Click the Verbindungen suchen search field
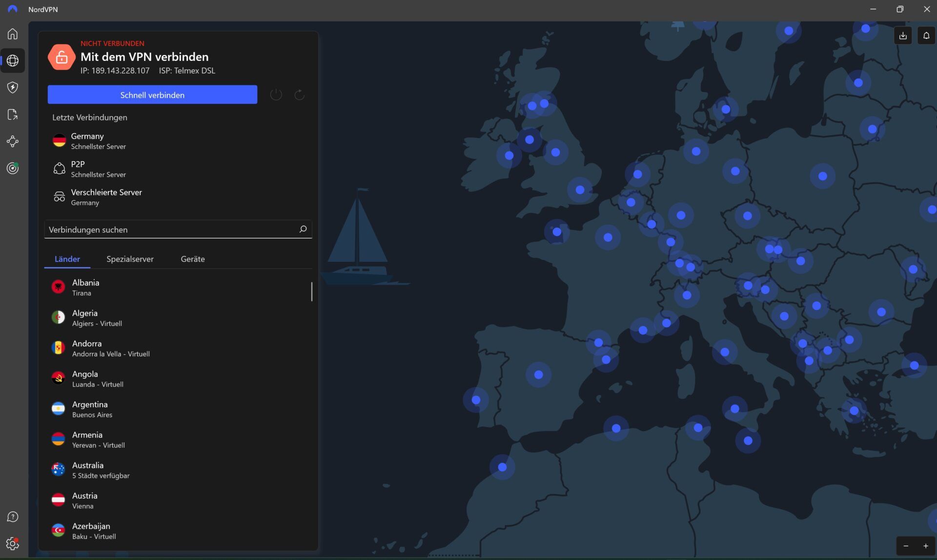Image resolution: width=937 pixels, height=560 pixels. click(x=178, y=229)
